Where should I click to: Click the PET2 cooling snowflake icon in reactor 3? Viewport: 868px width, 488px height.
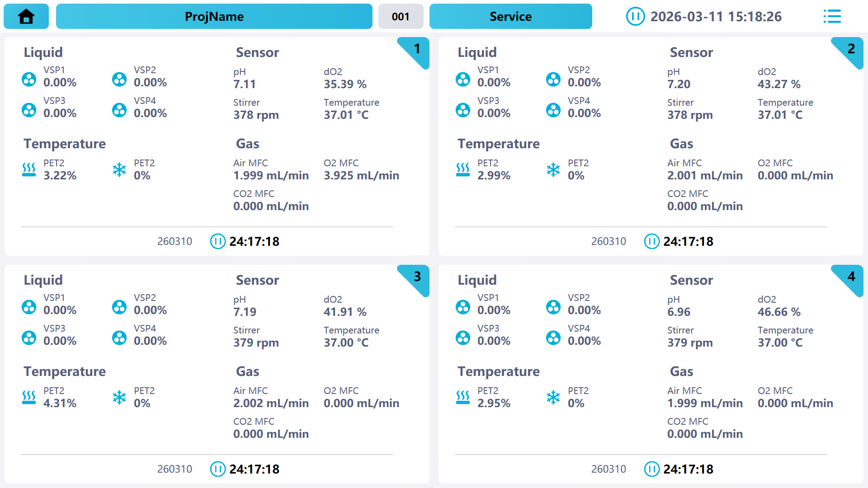click(x=119, y=398)
